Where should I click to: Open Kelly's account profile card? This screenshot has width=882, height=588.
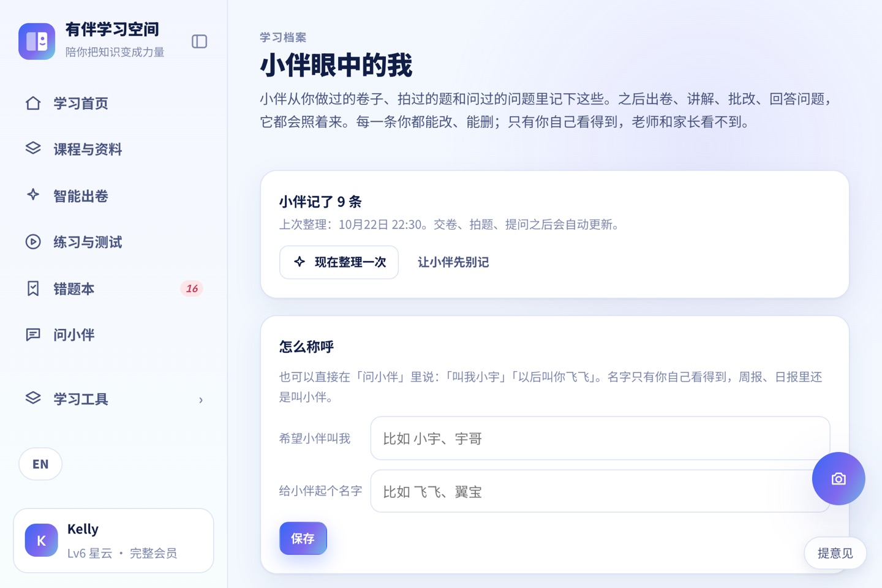pyautogui.click(x=113, y=540)
